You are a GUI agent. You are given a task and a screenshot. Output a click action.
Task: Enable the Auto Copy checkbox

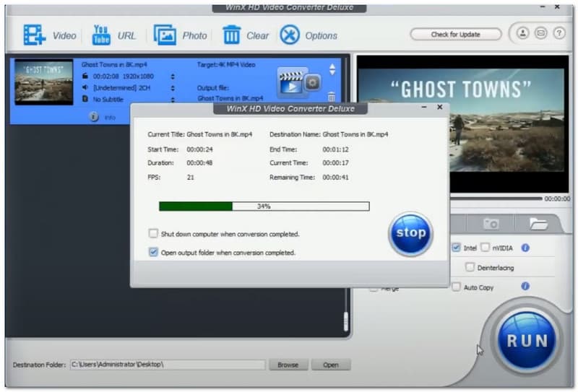456,287
